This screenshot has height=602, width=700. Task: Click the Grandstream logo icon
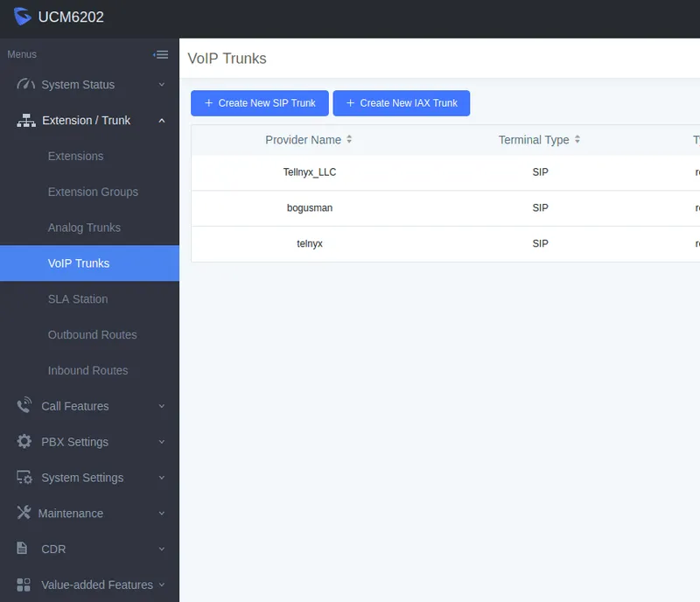coord(23,17)
